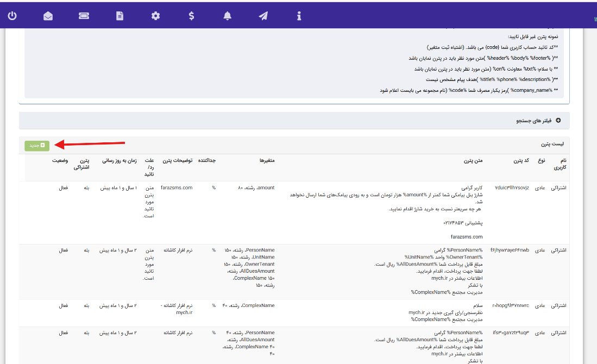Open settings via the gear icon
Viewport: 597px width, 364px height.
pos(155,16)
